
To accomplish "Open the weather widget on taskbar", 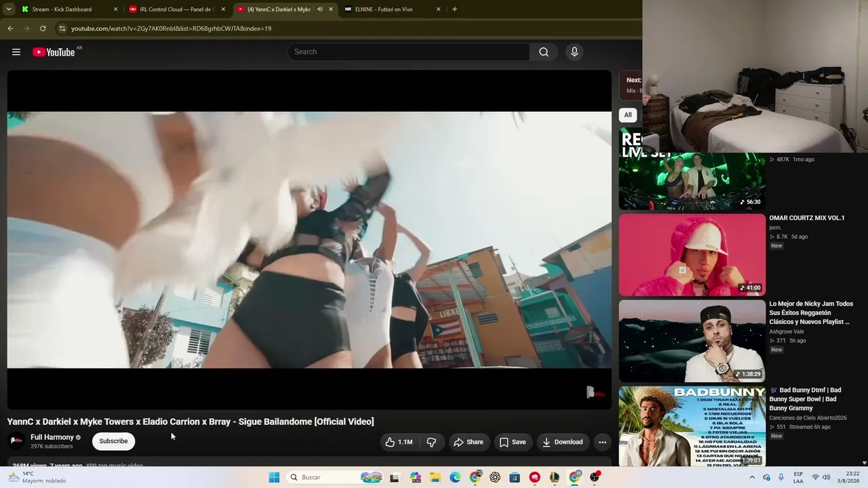I will (x=37, y=477).
